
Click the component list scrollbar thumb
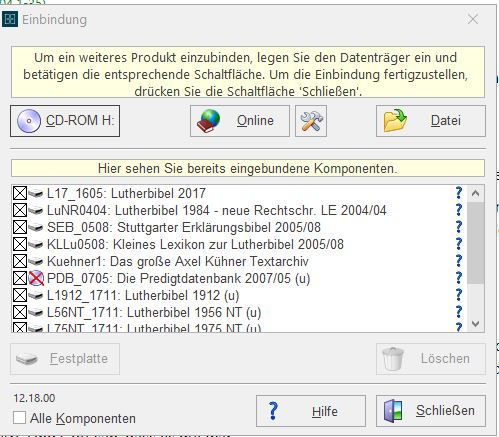[475, 243]
